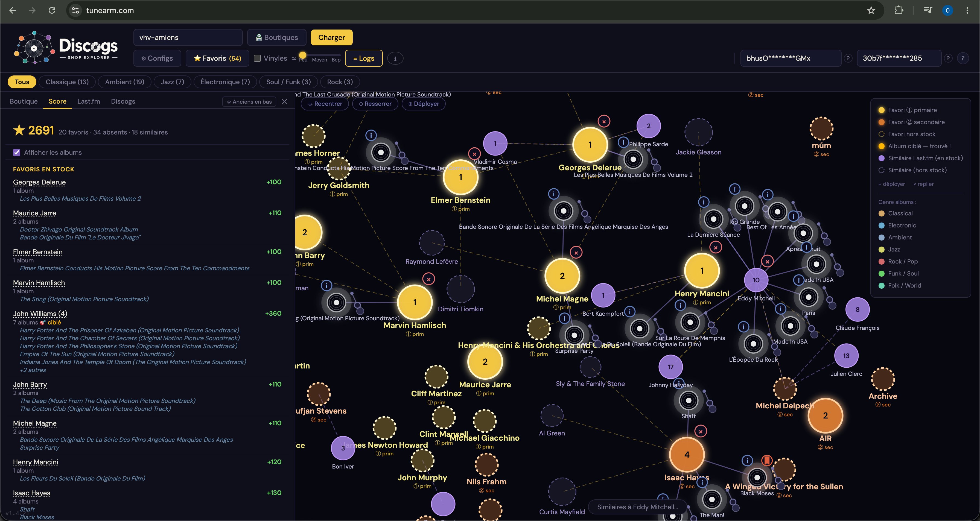Reload the page with refresh icon
Screen dimensions: 980x521
[x=52, y=11]
